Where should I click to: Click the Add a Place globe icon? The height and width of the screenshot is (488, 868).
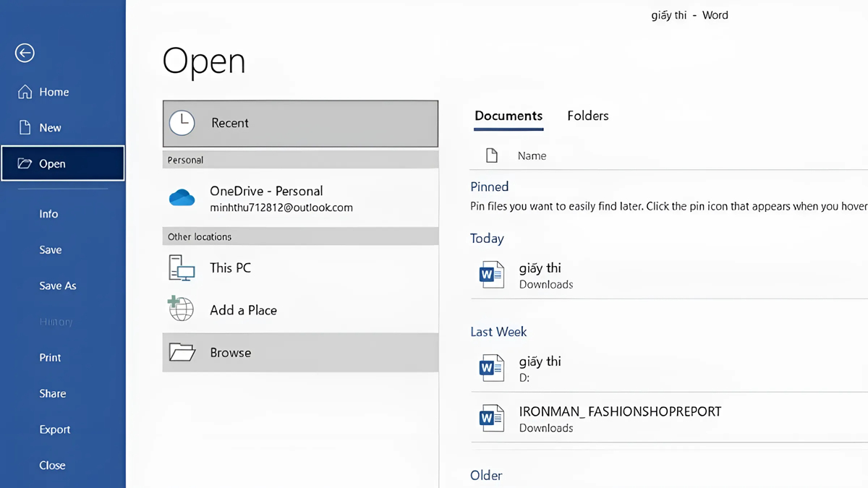pyautogui.click(x=182, y=310)
